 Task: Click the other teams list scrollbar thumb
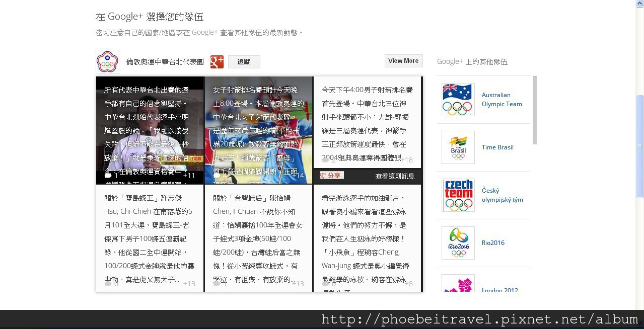click(x=535, y=110)
